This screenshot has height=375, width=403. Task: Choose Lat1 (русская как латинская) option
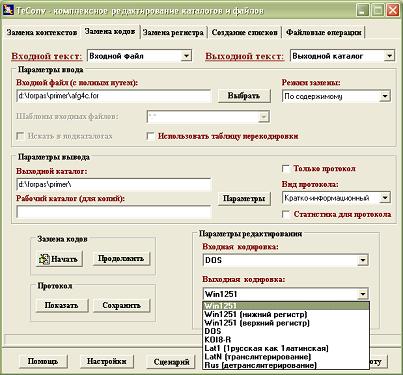click(x=286, y=348)
